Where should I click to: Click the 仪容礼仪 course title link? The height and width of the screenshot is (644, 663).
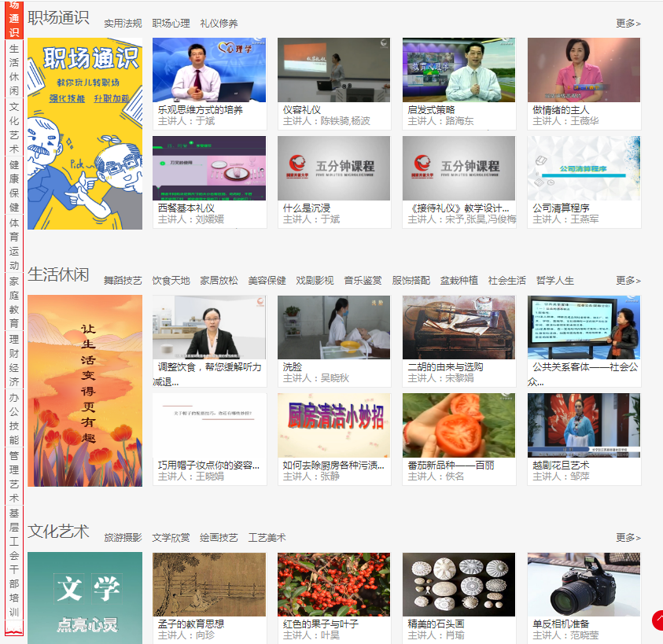coord(302,110)
